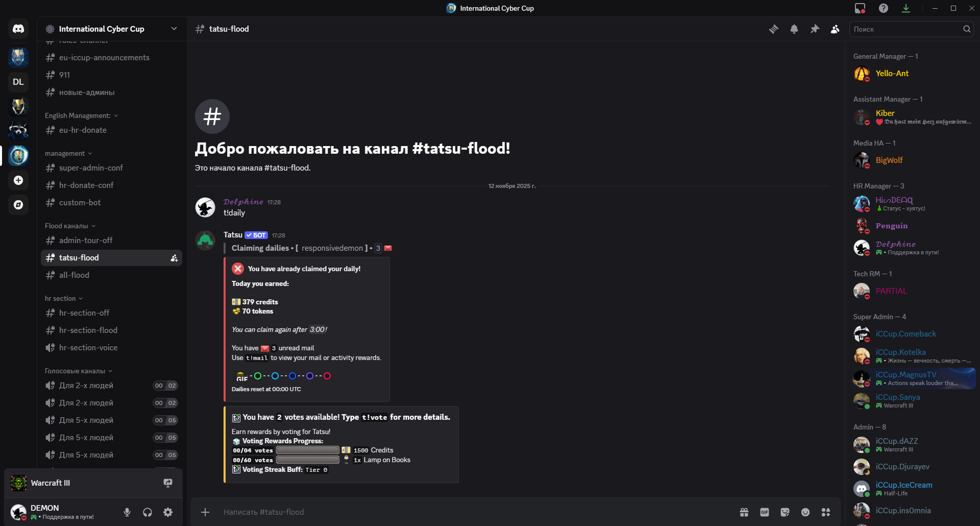Open the GIF picker
This screenshot has width=980, height=526.
765,512
